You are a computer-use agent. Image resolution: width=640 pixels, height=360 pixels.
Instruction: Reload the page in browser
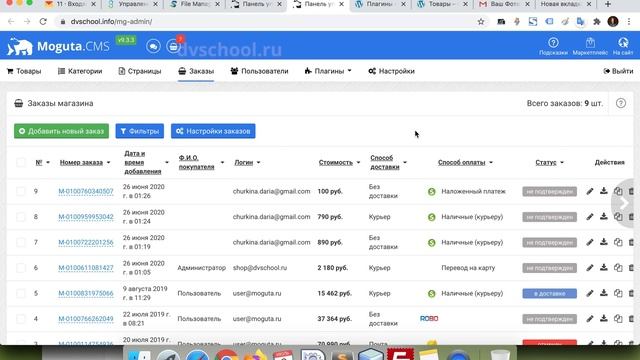(43, 22)
